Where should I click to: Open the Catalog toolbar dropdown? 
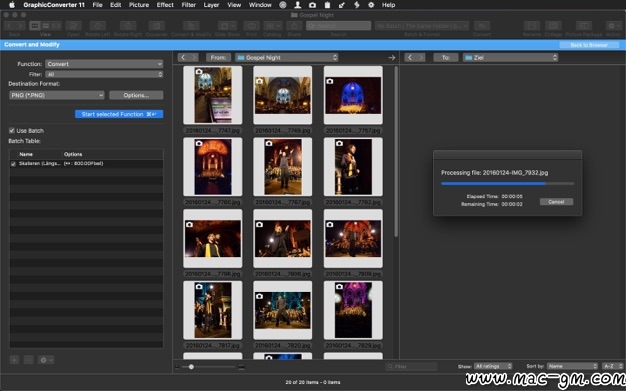[x=273, y=26]
